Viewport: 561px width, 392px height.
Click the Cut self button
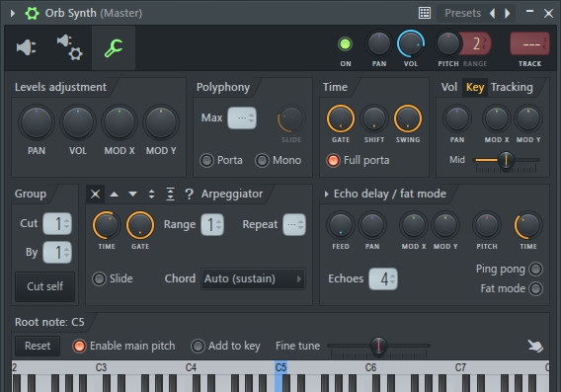coord(45,286)
